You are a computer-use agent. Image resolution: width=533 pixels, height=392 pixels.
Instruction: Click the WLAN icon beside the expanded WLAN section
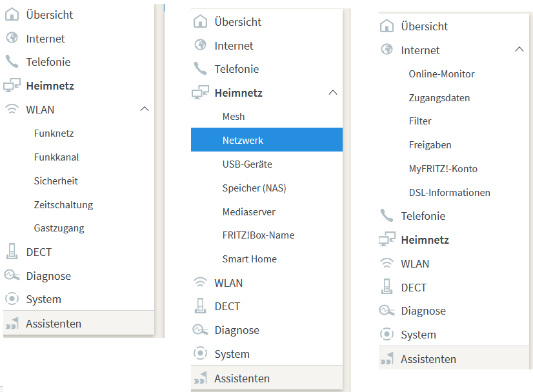[12, 110]
